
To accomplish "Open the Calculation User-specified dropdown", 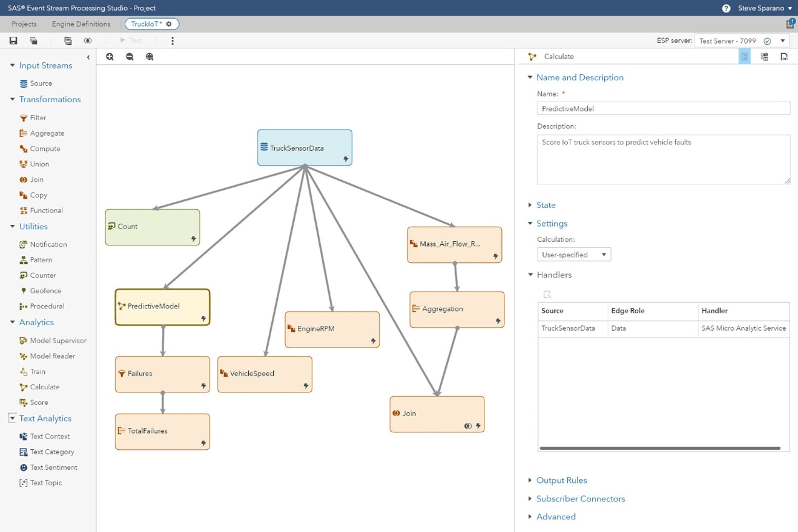I will click(x=574, y=254).
